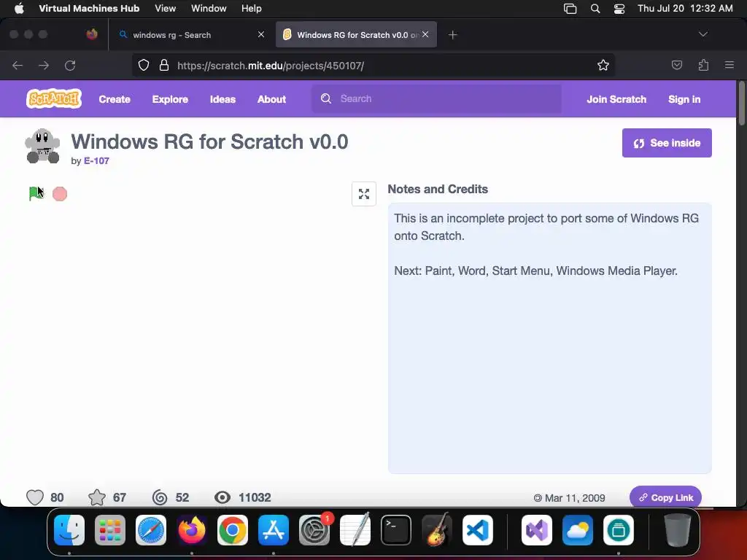This screenshot has width=747, height=560.
Task: Love this project with the heart icon
Action: pyautogui.click(x=35, y=497)
